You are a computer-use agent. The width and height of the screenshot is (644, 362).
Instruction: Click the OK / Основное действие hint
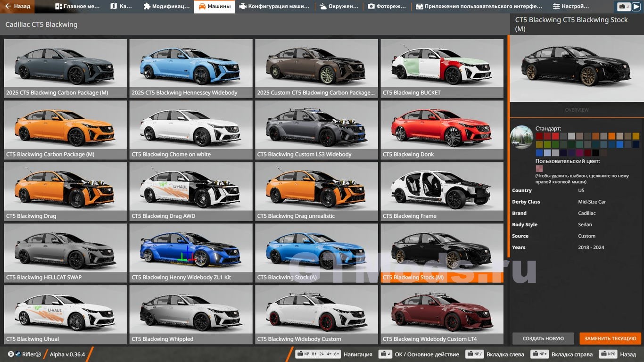[419, 354]
